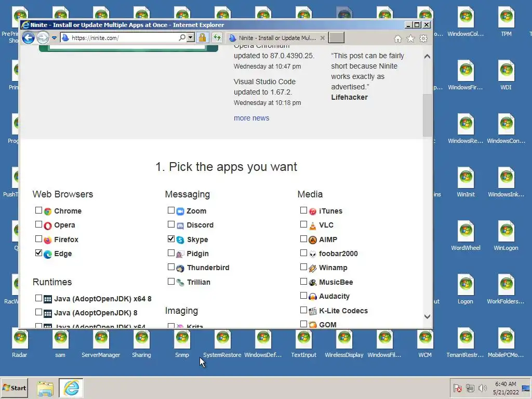Click the address bar search magnifier icon

182,37
